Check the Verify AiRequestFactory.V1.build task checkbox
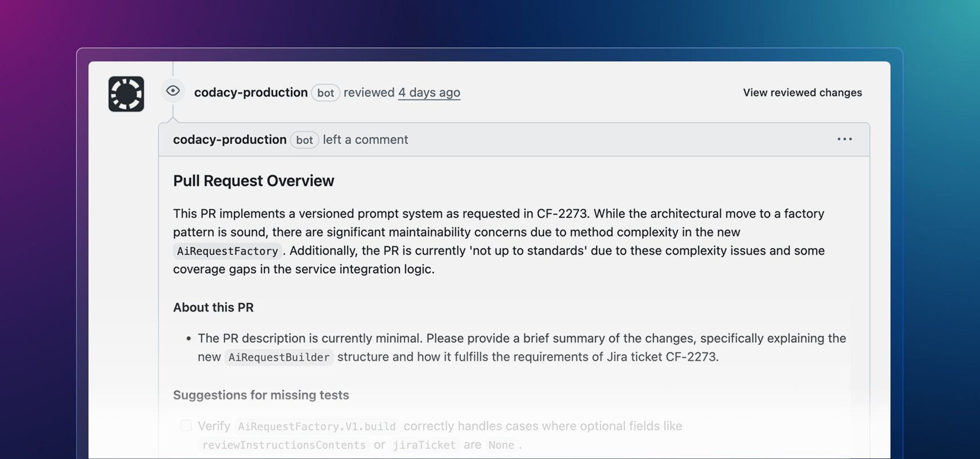Viewport: 980px width, 459px height. 186,426
